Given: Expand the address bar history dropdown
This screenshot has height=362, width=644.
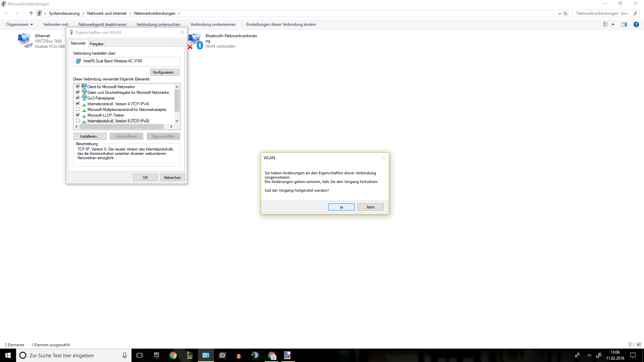Looking at the screenshot, I should click(559, 13).
